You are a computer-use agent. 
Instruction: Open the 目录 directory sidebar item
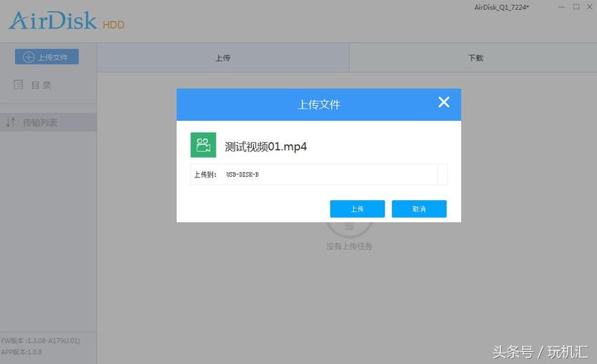[x=32, y=85]
